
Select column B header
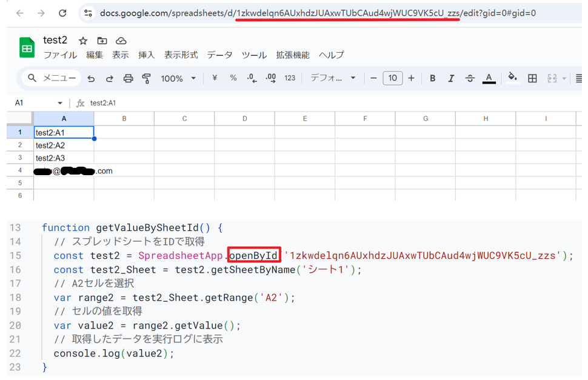124,118
